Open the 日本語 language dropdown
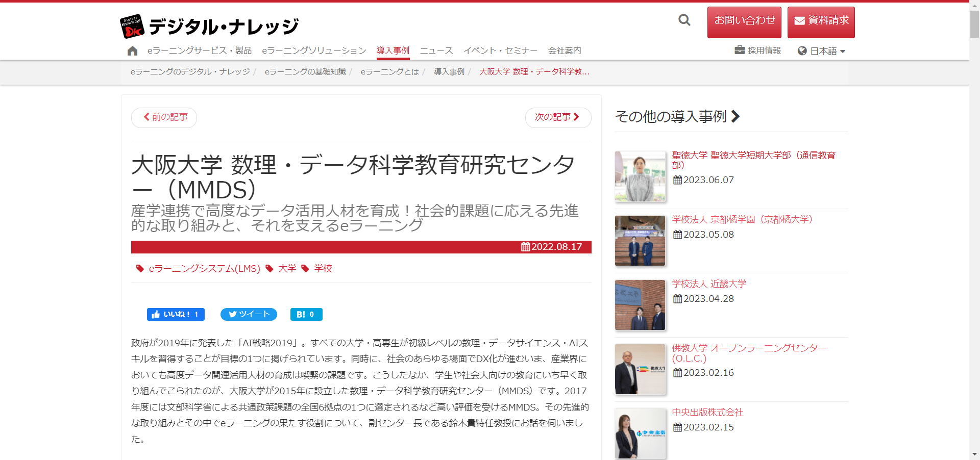 [822, 51]
